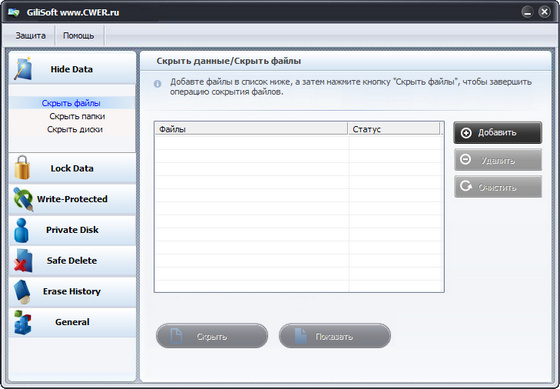Click the Статус column header
Viewport: 560px width, 389px height.
click(394, 129)
